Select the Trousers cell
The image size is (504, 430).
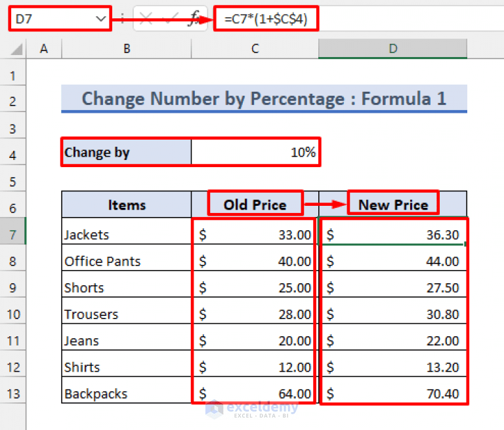(126, 311)
